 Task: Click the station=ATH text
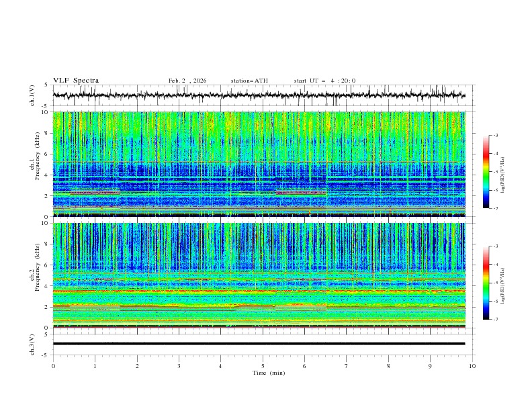click(249, 81)
